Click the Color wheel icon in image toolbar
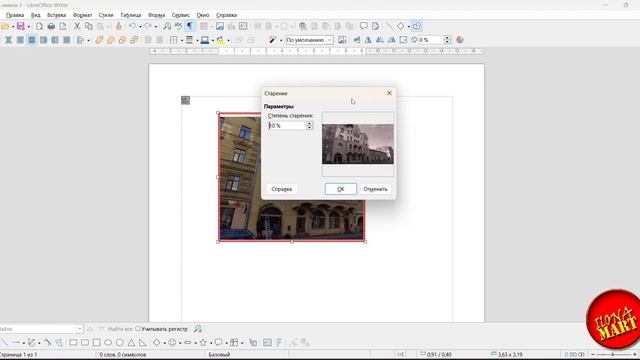The image size is (640, 360). (x=460, y=40)
